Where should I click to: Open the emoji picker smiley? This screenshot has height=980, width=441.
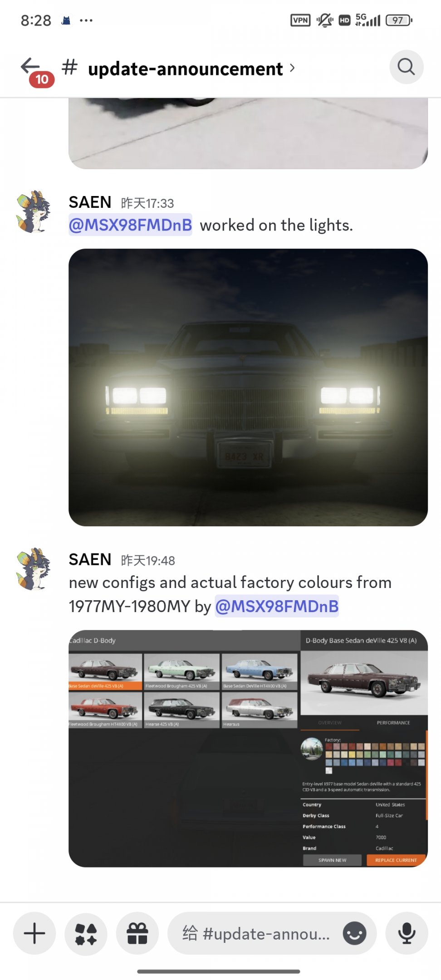pos(354,934)
